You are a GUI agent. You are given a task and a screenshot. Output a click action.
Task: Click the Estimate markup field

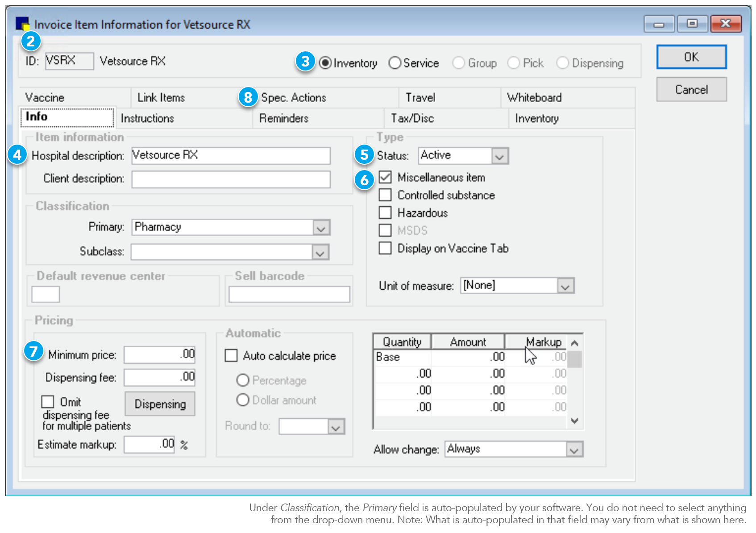click(150, 445)
